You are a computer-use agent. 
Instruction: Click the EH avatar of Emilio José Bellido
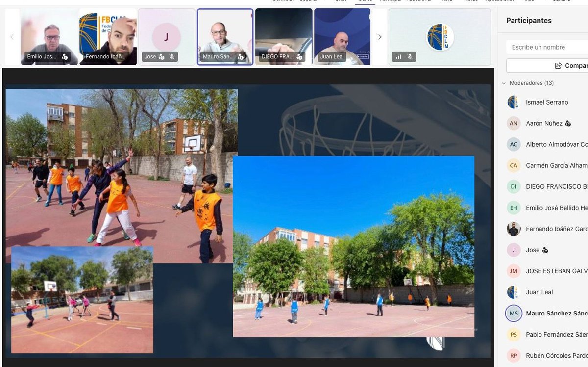coord(514,208)
